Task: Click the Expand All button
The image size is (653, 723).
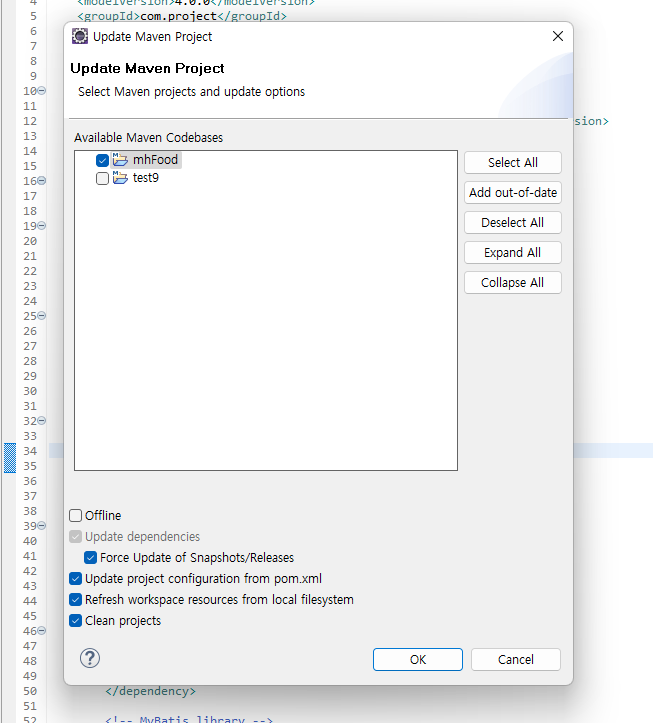Action: (x=513, y=252)
